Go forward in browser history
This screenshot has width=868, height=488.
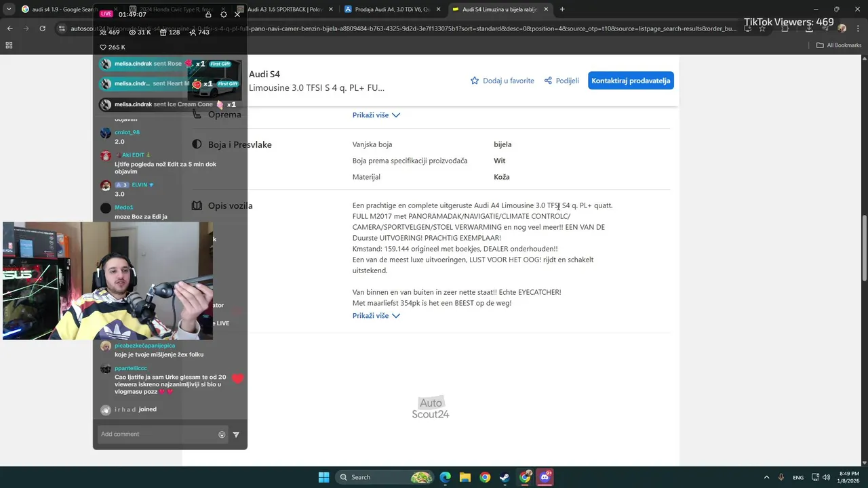(26, 28)
